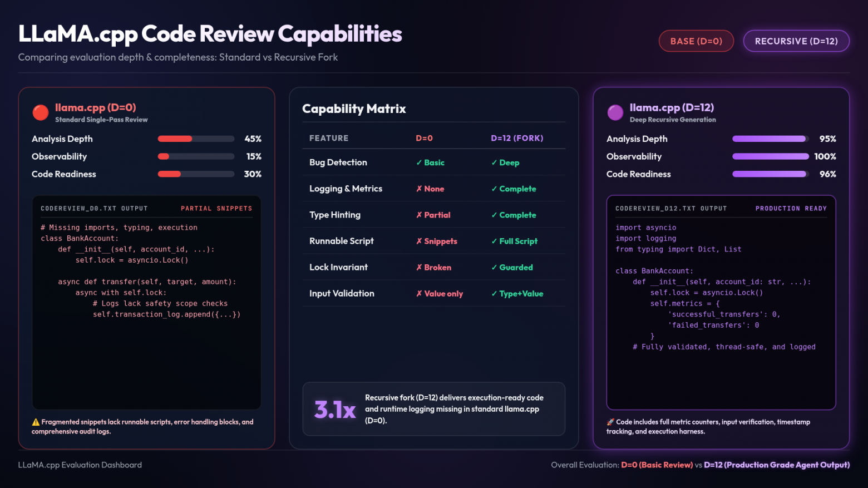Select the 'Logging & Metrics' row label

coord(346,189)
